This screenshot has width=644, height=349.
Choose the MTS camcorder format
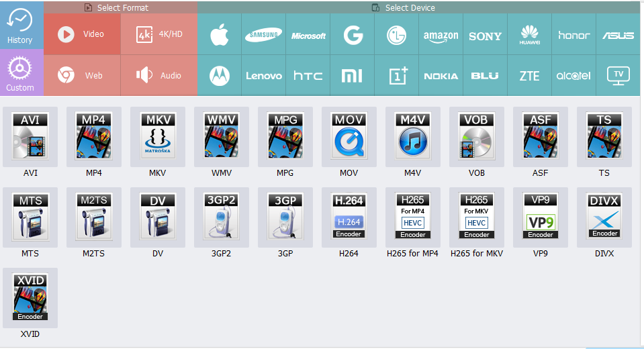pyautogui.click(x=30, y=217)
